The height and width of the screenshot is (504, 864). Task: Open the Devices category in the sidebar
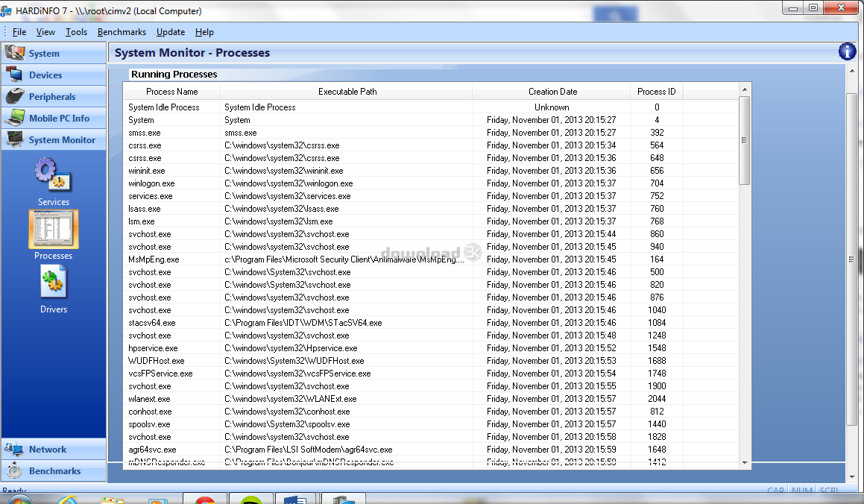(54, 75)
